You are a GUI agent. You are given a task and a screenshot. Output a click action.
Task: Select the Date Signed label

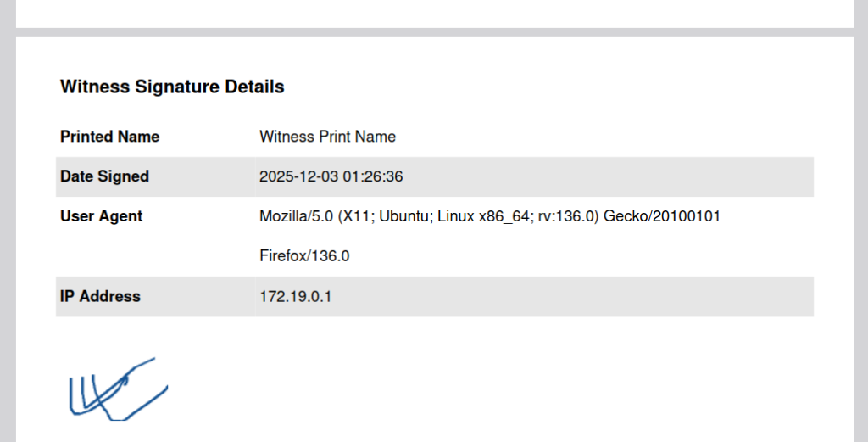tap(104, 176)
